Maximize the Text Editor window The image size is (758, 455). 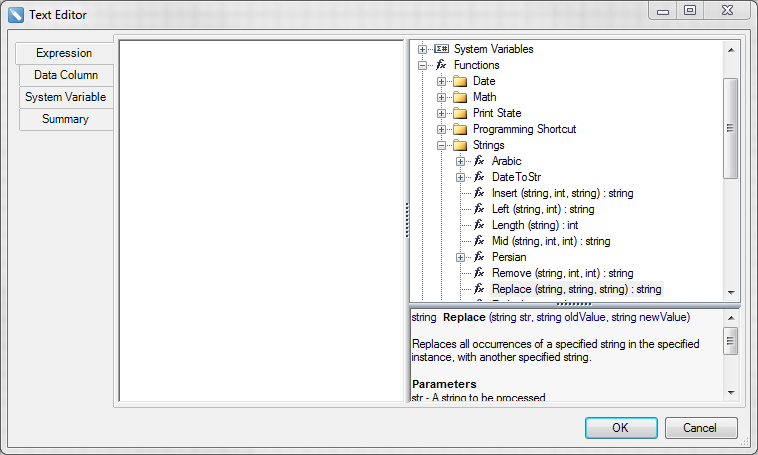690,10
